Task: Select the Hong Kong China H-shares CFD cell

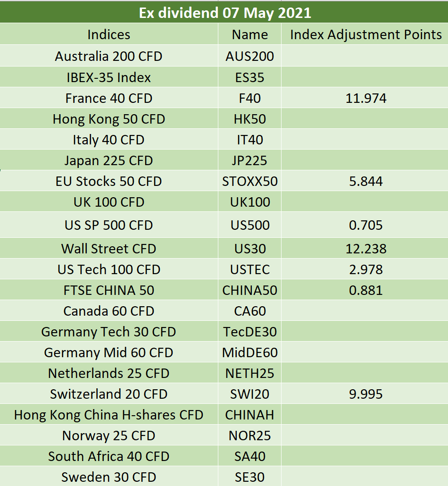Action: pyautogui.click(x=109, y=415)
